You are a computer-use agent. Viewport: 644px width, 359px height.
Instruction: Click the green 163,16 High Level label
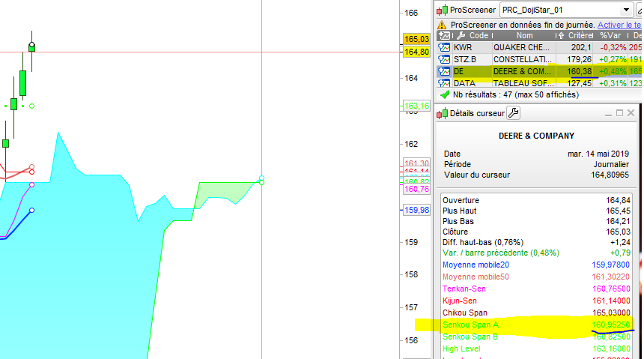416,106
